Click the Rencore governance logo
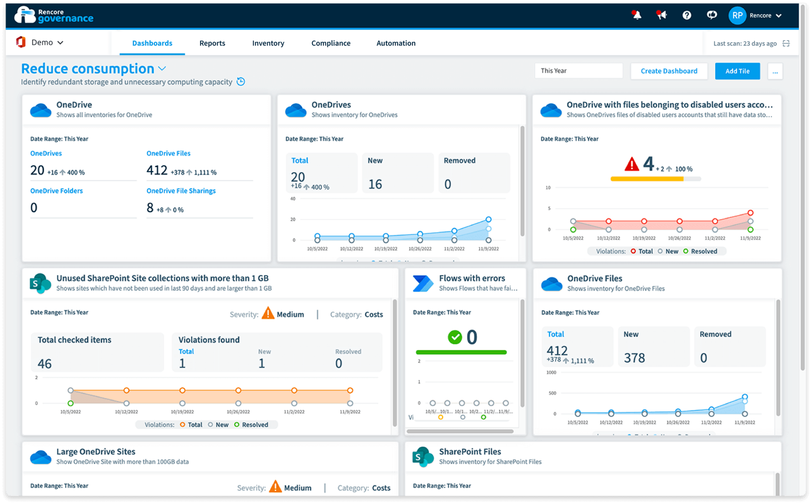The width and height of the screenshot is (812, 504). point(54,15)
